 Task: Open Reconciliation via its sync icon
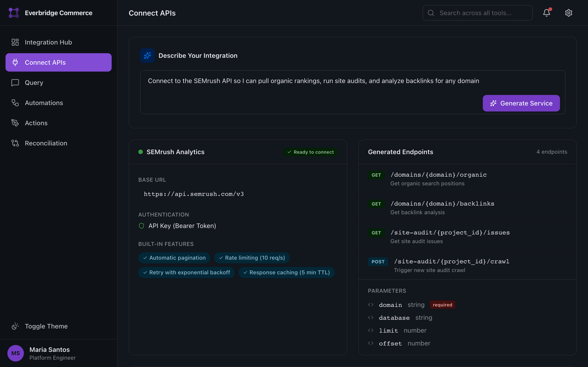pyautogui.click(x=15, y=143)
